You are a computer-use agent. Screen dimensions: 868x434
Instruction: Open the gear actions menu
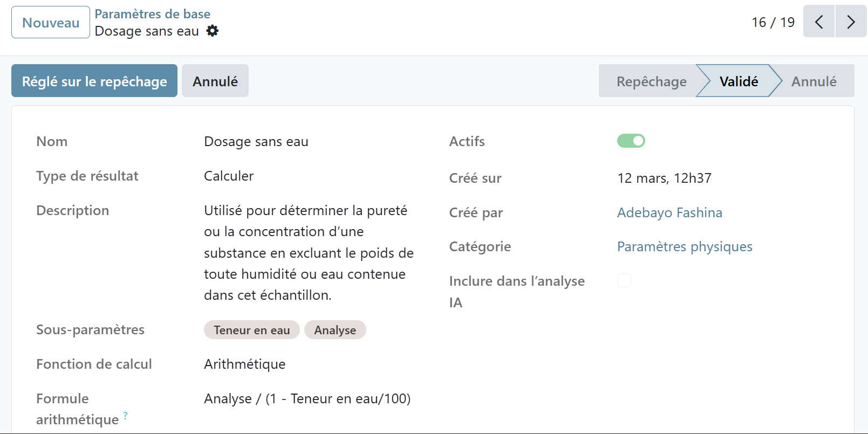(213, 31)
